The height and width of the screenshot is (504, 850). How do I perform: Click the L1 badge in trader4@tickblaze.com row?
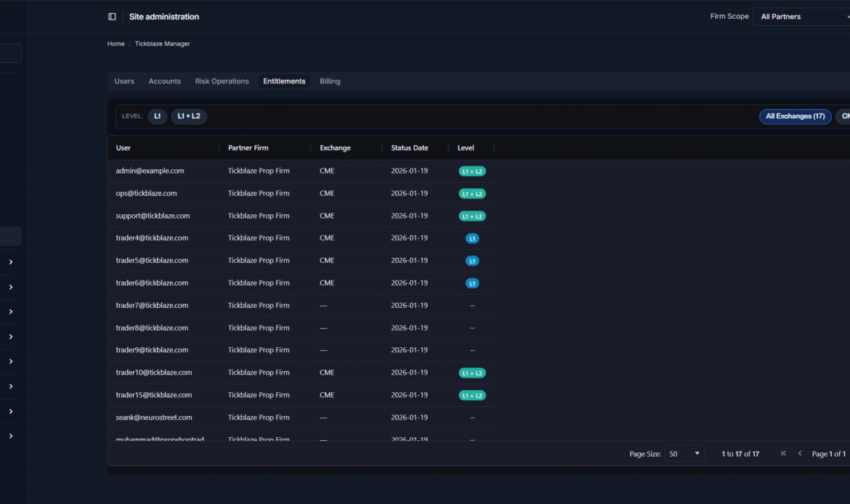pos(472,238)
